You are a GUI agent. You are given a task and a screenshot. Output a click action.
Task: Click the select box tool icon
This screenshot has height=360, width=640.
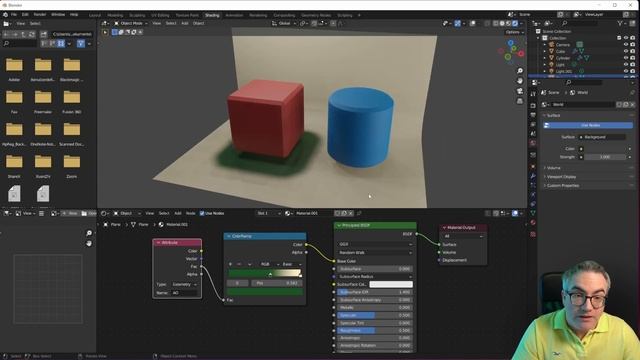coord(115,32)
